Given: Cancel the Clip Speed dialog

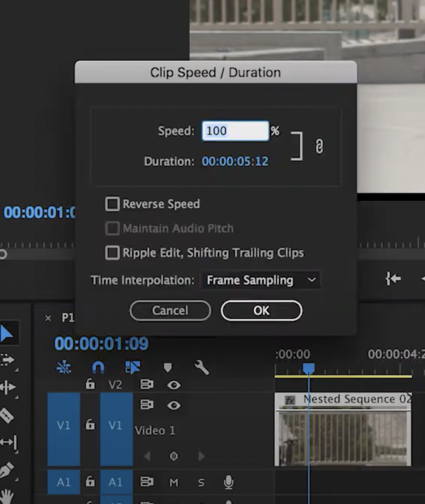Looking at the screenshot, I should [x=170, y=311].
